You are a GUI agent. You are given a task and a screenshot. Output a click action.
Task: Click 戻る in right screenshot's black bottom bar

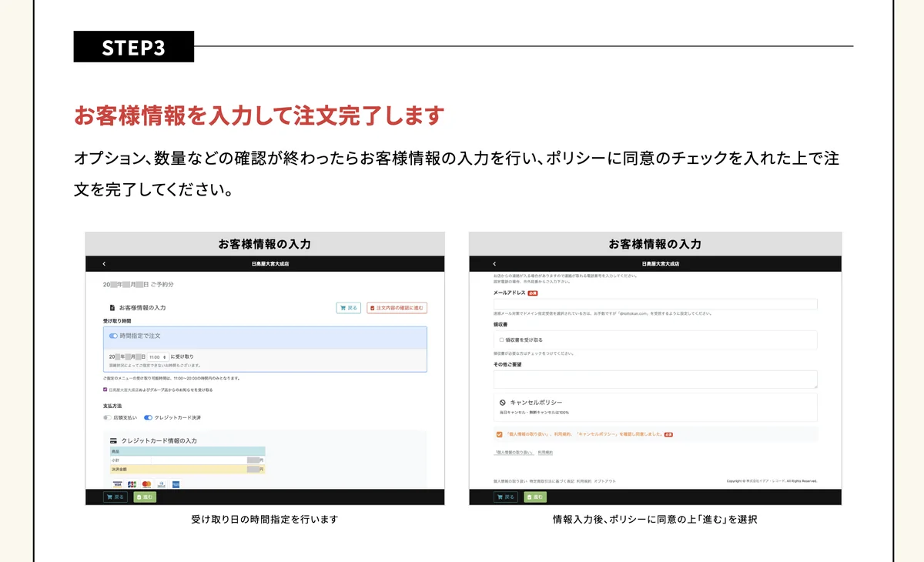tap(506, 497)
